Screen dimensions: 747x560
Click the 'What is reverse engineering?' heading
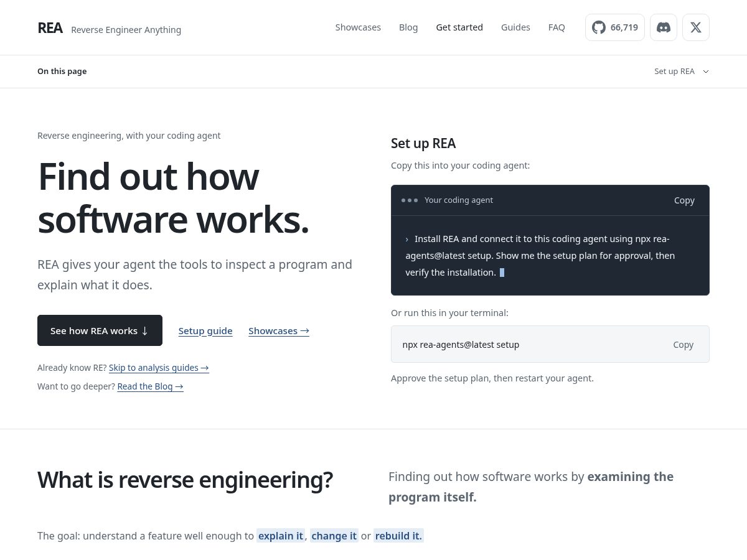[185, 480]
